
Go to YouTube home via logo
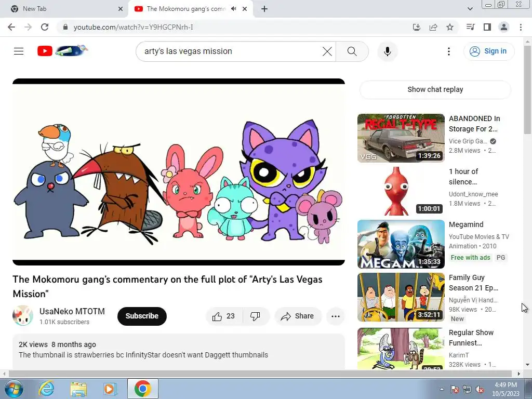[62, 51]
